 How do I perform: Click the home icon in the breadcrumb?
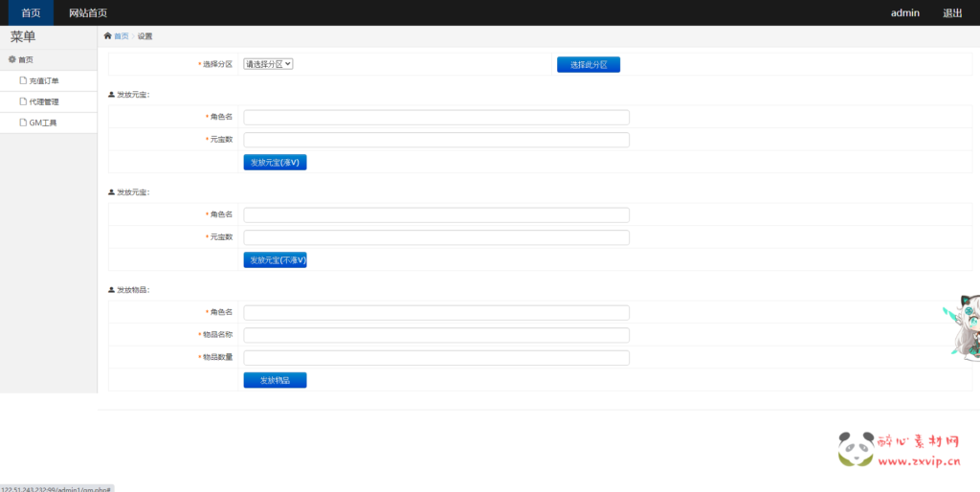tap(108, 36)
